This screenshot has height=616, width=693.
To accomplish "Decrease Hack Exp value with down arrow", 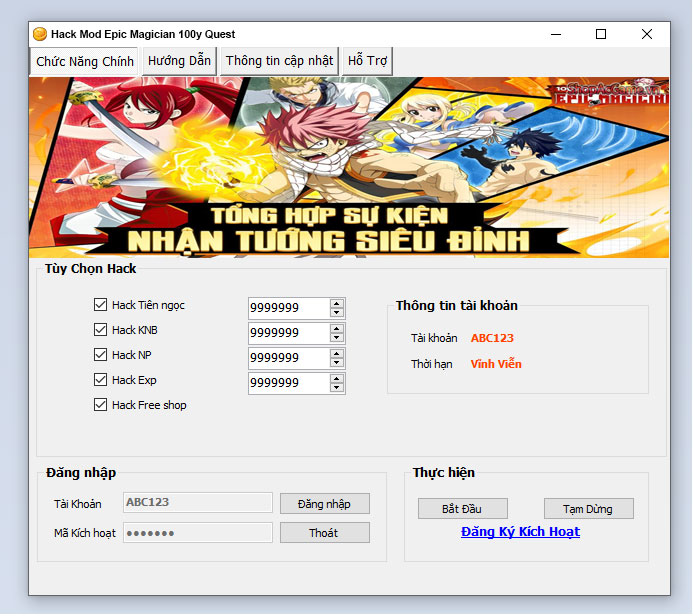I will click(337, 388).
